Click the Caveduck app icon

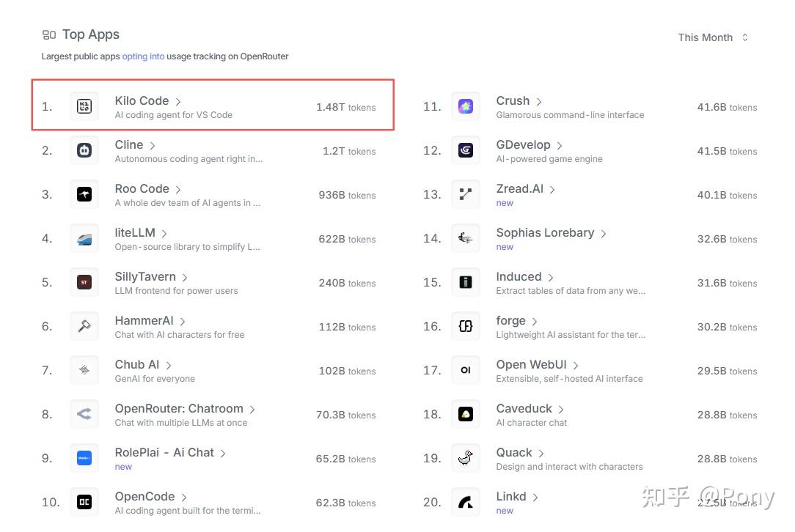[x=466, y=415]
